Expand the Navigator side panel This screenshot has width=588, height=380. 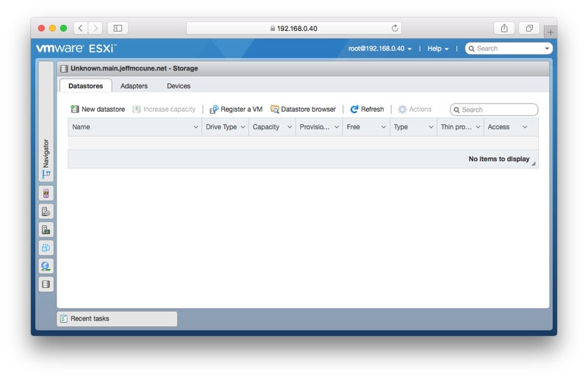[x=46, y=121]
